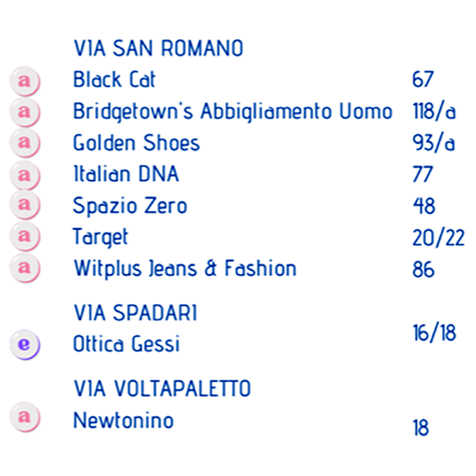Click the VIA SPADARI street heading
This screenshot has height=476, width=476.
click(x=135, y=313)
